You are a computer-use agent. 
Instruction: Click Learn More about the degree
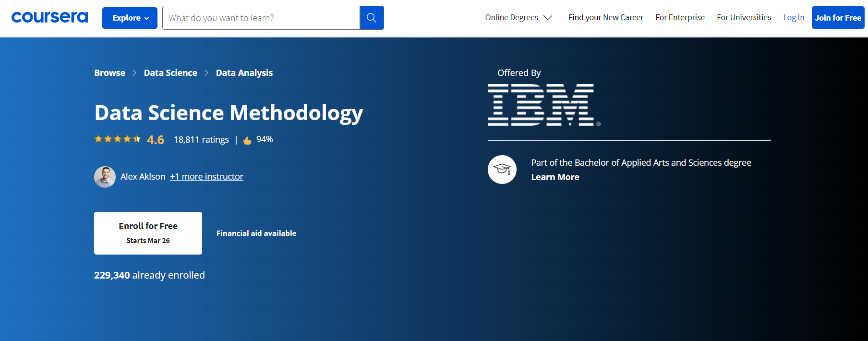pyautogui.click(x=555, y=177)
